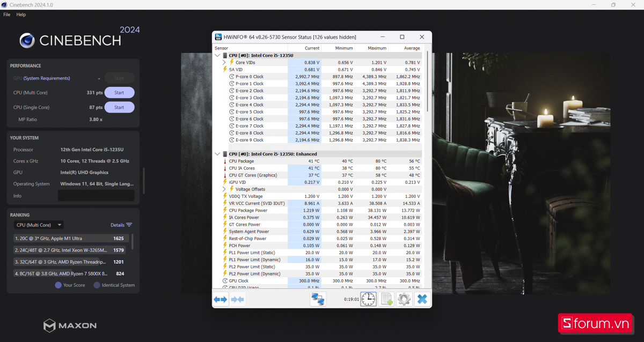Select the Intel Xeon W-3265M ranking row
The height and width of the screenshot is (342, 644).
tap(70, 250)
